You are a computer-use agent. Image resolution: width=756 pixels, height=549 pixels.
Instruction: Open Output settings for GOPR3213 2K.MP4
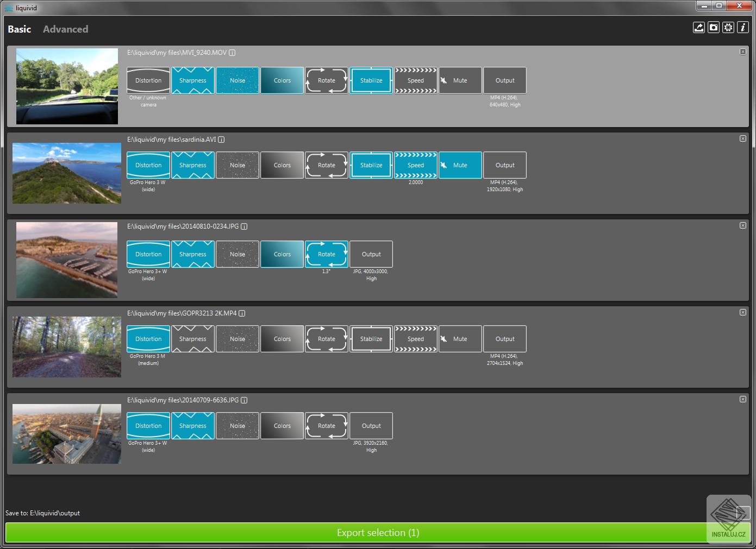[505, 339]
